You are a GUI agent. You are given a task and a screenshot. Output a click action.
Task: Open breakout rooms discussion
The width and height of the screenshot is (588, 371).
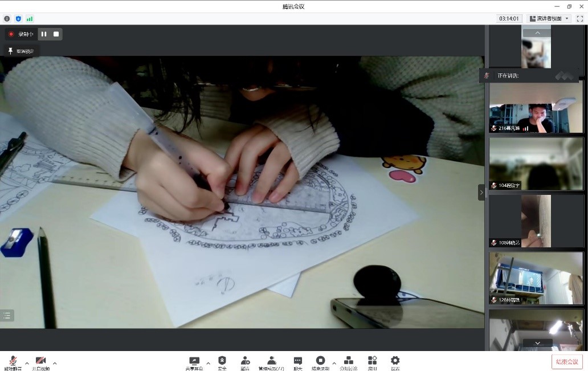348,361
